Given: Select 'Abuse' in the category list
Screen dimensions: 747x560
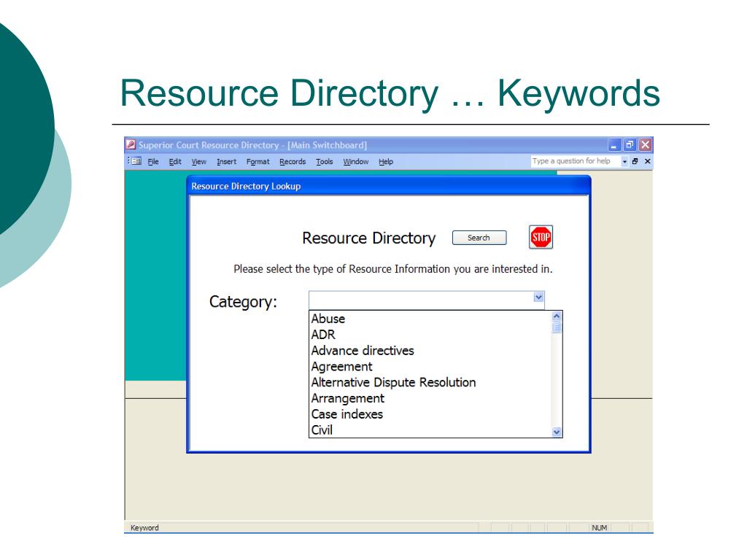Looking at the screenshot, I should pos(430,319).
